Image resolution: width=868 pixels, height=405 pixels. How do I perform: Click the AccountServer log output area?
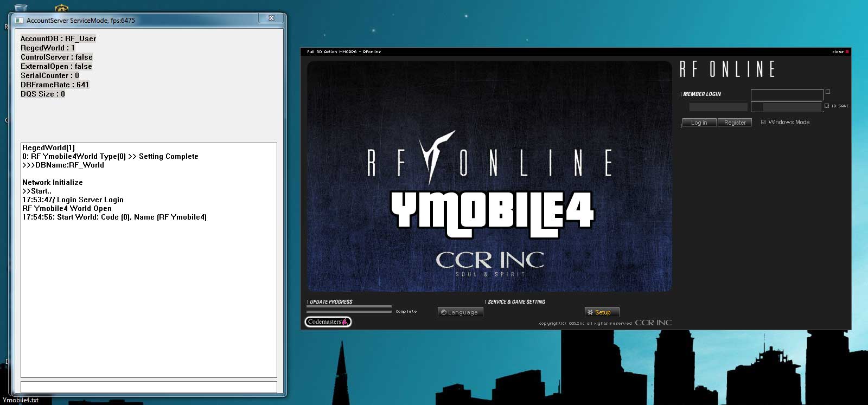pos(149,260)
